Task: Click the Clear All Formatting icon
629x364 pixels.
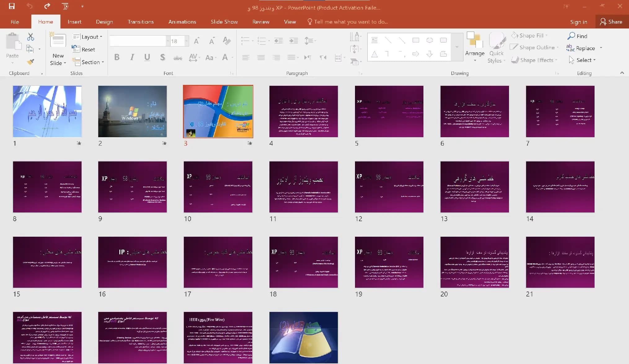Action: pos(227,41)
